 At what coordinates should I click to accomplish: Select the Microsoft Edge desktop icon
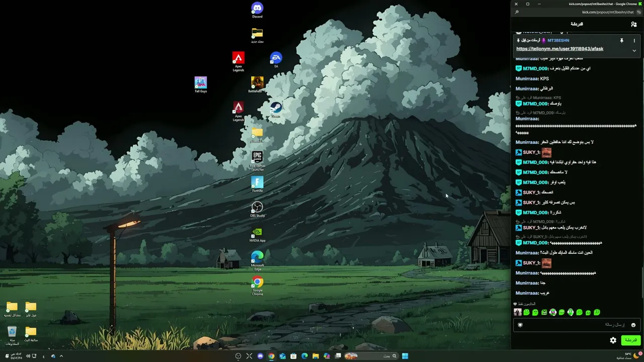[x=257, y=260]
